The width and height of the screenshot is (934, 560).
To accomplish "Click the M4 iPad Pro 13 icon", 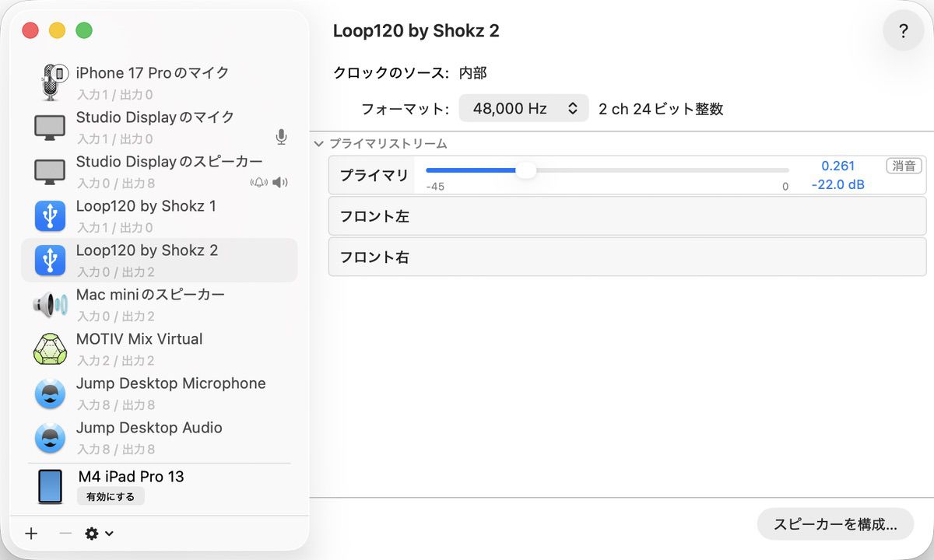I will coord(50,486).
